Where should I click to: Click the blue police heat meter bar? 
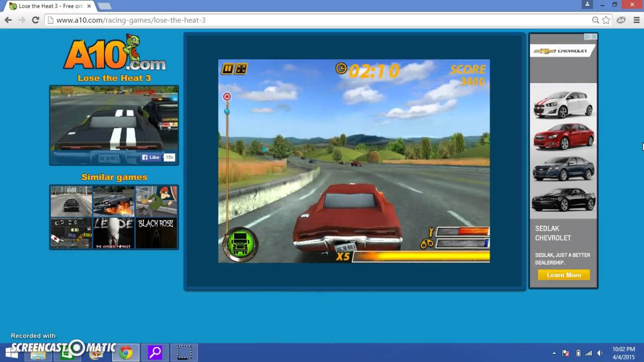coord(463,243)
